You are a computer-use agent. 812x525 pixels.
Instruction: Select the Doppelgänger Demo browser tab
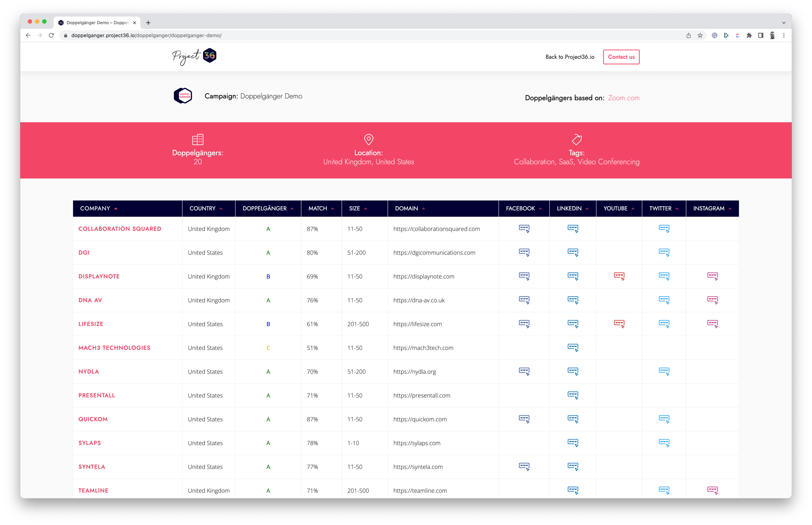tap(97, 23)
